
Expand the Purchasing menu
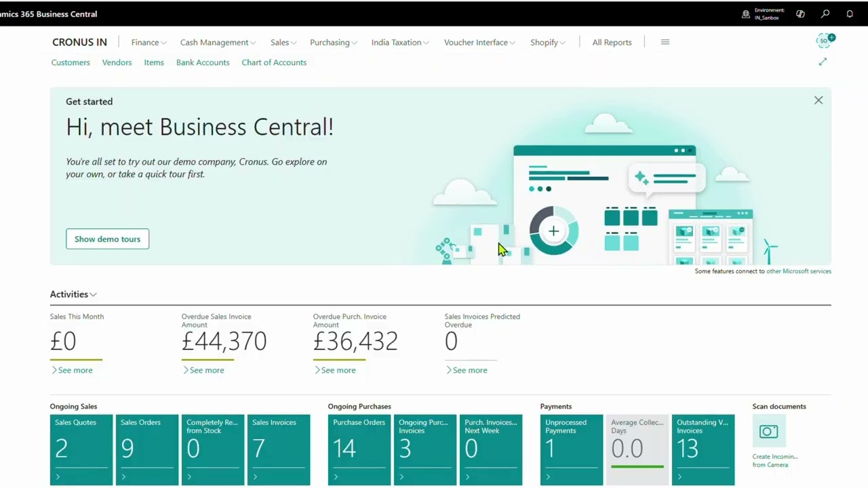tap(334, 42)
